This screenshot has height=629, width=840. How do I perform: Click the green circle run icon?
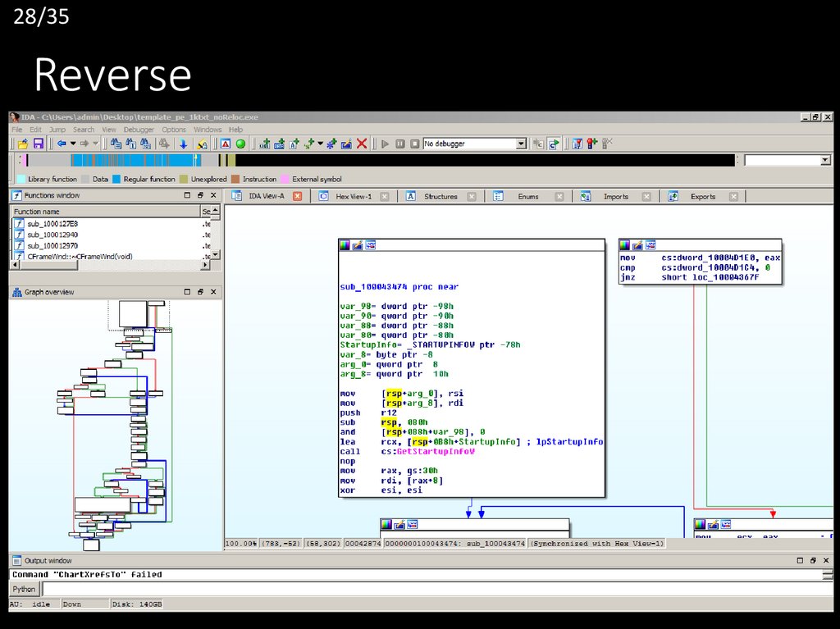240,144
